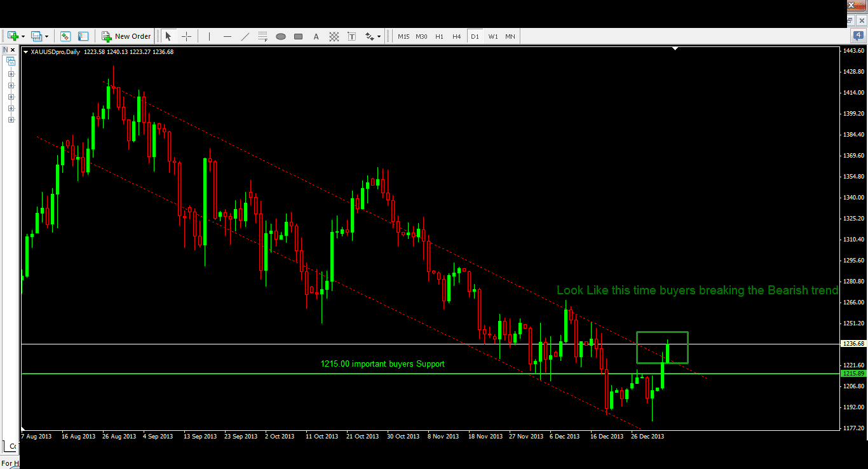The width and height of the screenshot is (868, 469).
Task: Open the Market Watch window icon
Action: [x=65, y=37]
